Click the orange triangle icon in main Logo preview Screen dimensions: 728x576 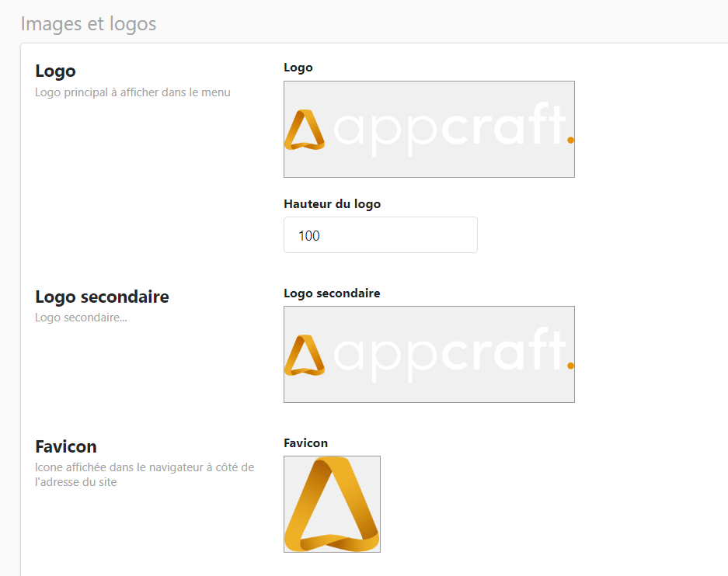pos(304,130)
